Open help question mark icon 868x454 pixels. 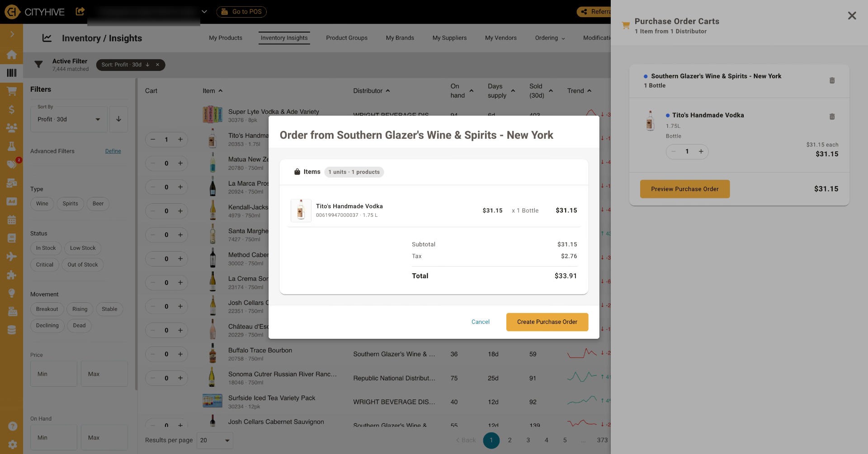pyautogui.click(x=13, y=426)
